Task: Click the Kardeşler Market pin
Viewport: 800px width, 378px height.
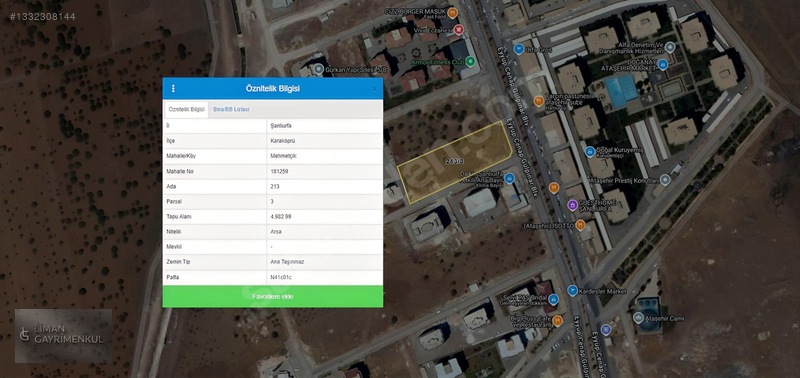Action: tap(572, 291)
